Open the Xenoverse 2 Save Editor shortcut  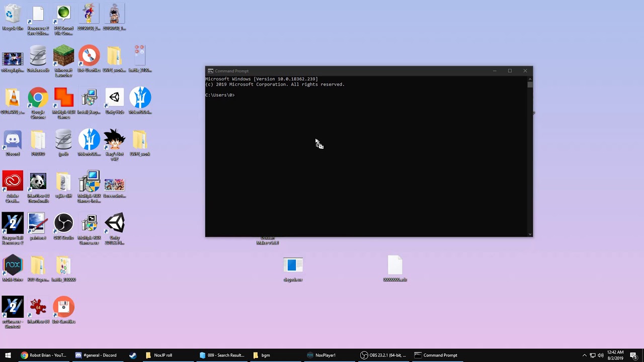pos(38,20)
